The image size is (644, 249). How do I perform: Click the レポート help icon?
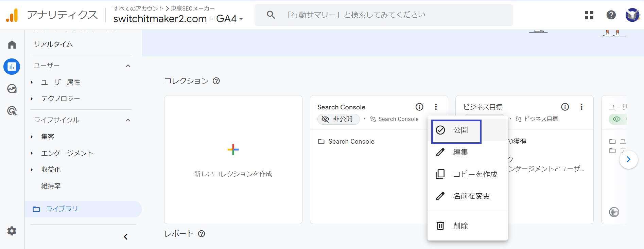click(202, 234)
